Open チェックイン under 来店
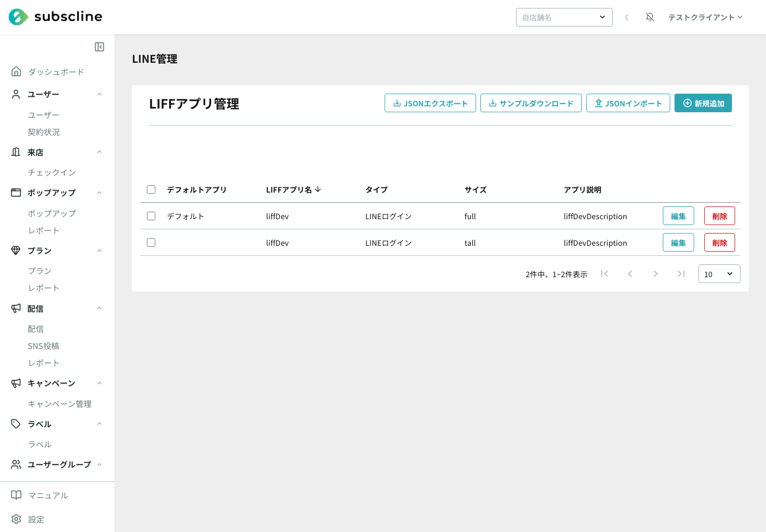This screenshot has height=532, width=766. click(x=52, y=172)
